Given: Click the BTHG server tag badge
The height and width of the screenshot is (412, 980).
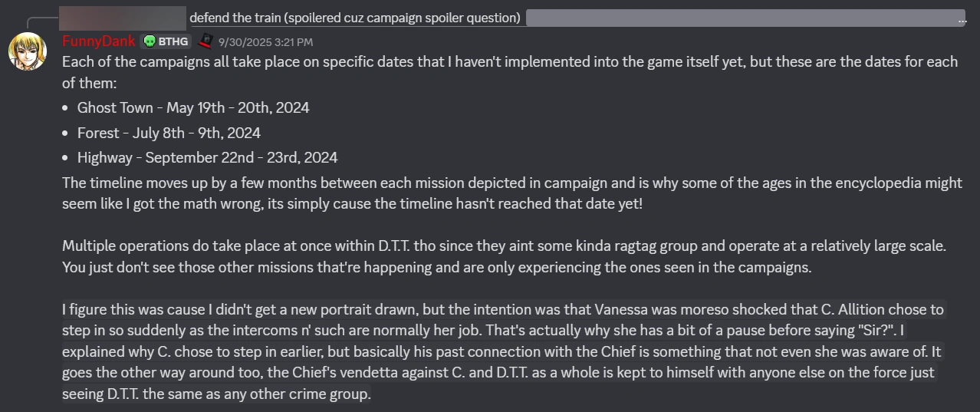Looking at the screenshot, I should (166, 41).
